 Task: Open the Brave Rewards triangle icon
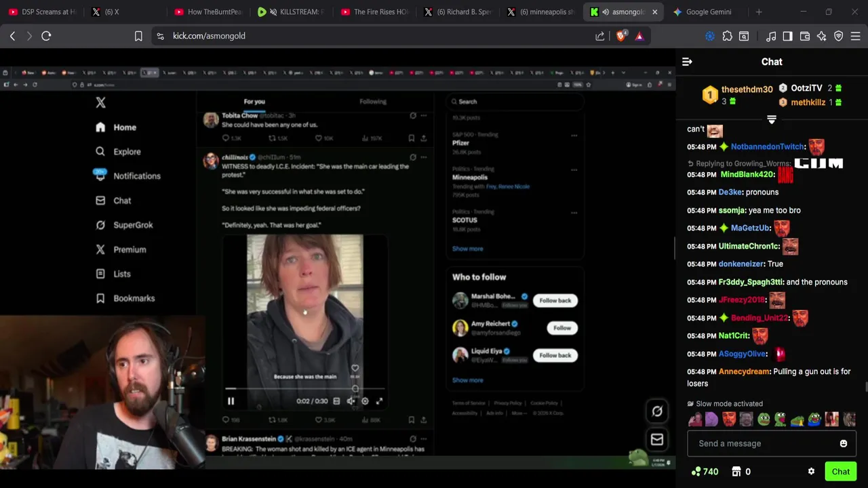click(639, 36)
